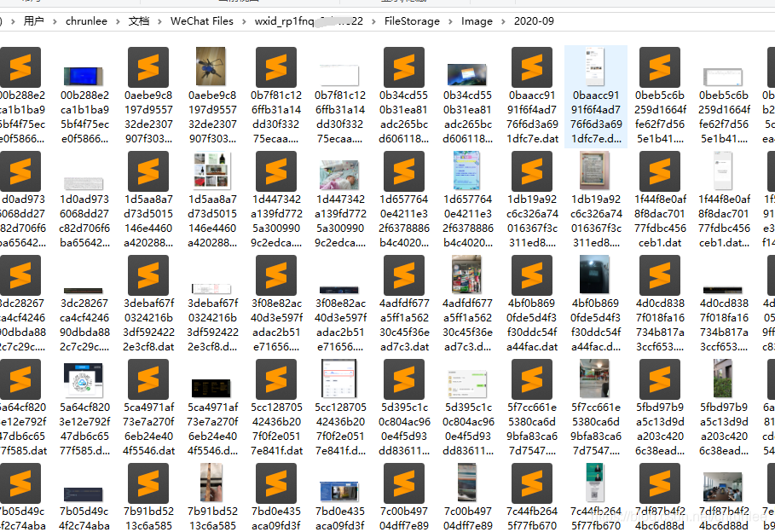Select the Sublime-icon file 0baacc91

coord(532,67)
